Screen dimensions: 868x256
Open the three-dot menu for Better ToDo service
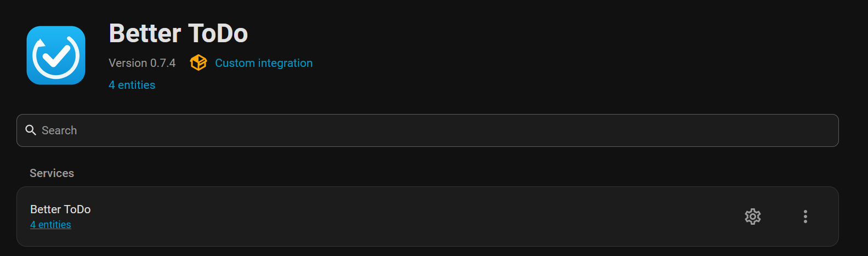805,217
